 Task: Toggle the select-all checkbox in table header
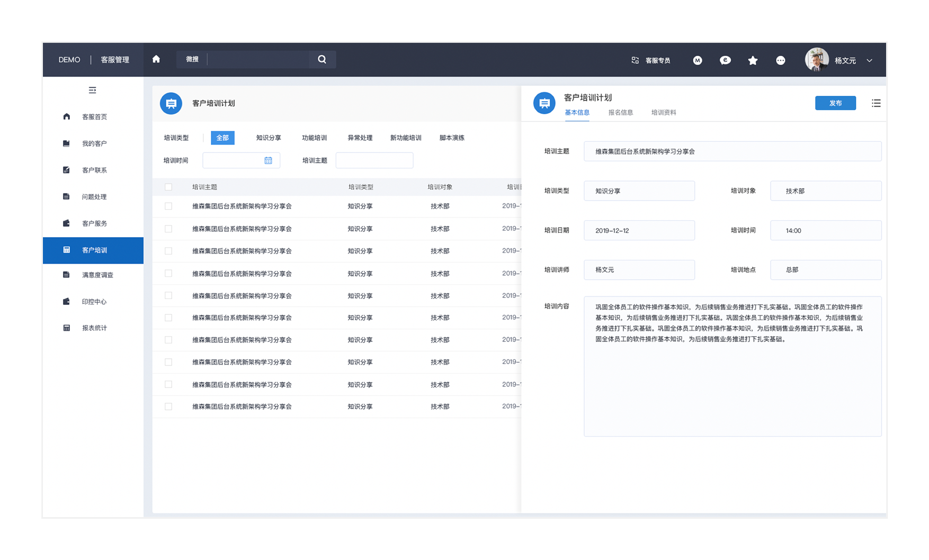pyautogui.click(x=168, y=187)
